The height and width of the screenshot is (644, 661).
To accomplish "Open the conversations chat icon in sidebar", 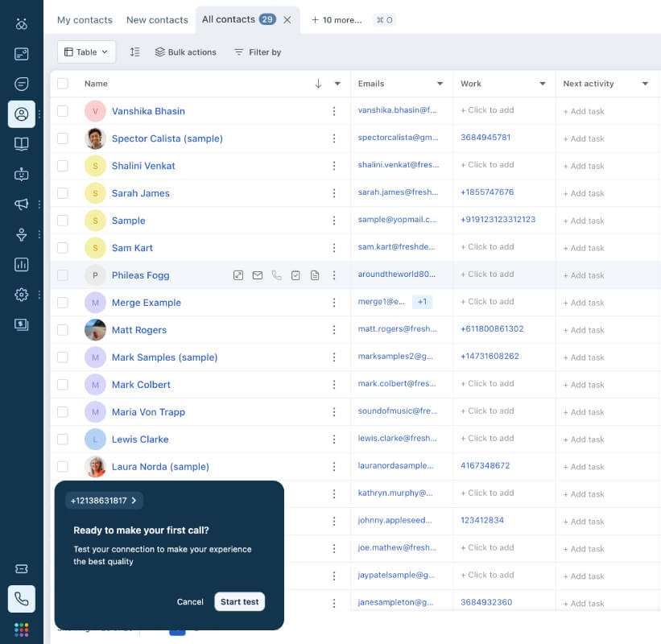I will click(21, 84).
